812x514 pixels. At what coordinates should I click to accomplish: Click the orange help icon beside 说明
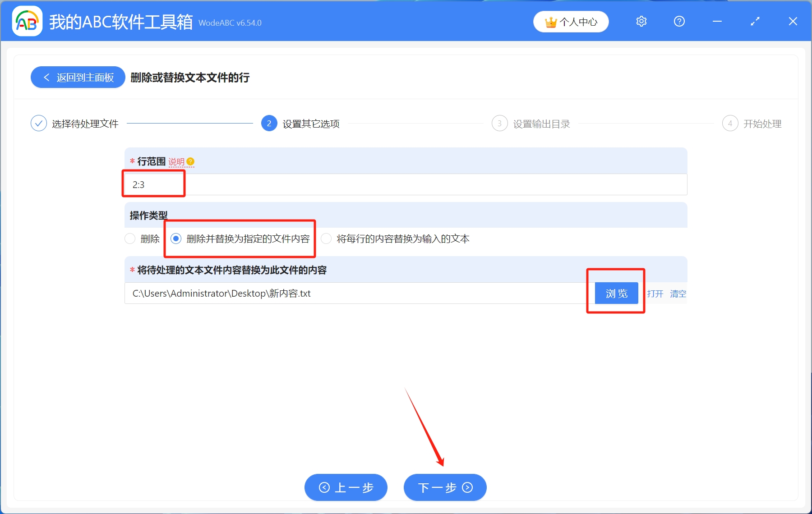coord(190,161)
